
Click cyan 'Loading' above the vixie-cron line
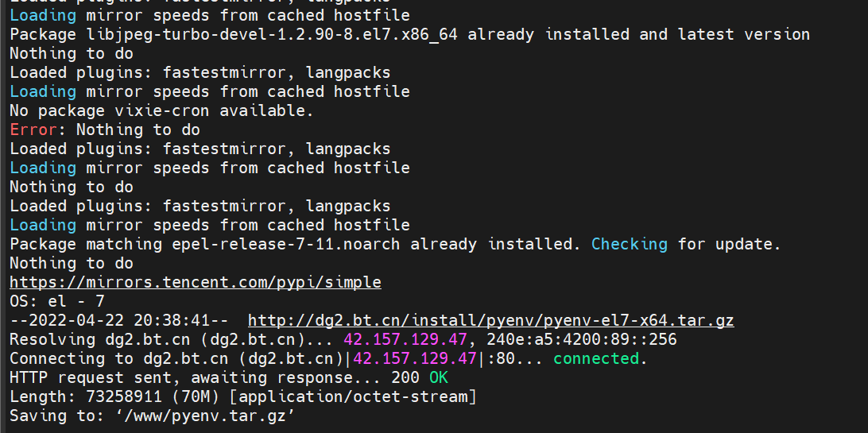pos(43,92)
